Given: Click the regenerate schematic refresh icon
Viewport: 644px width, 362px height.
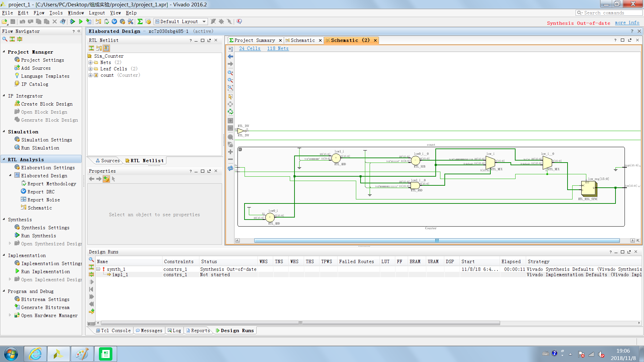Looking at the screenshot, I should (x=230, y=168).
